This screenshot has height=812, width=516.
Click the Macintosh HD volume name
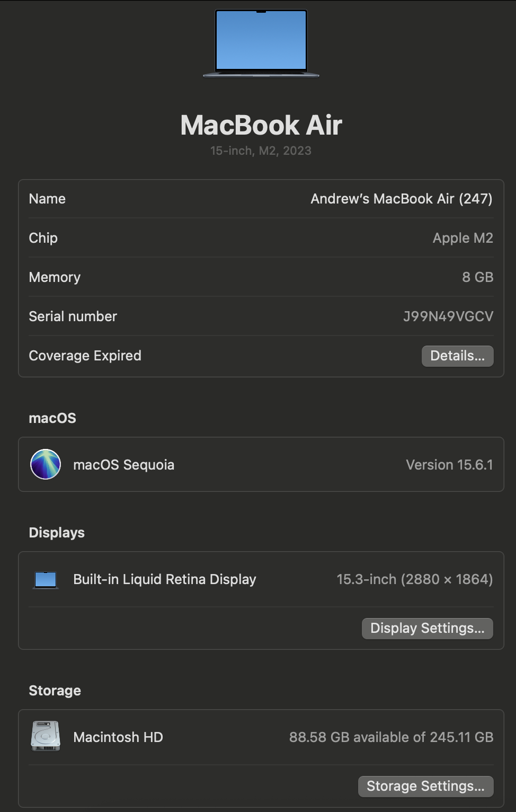point(118,737)
